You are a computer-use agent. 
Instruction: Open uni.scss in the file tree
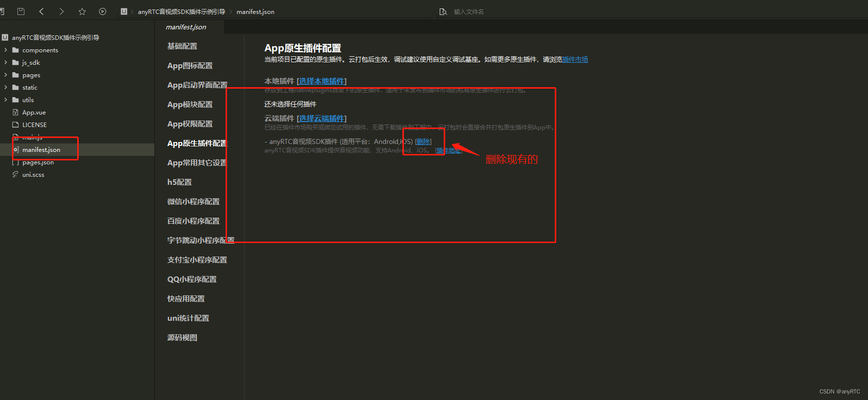point(33,175)
